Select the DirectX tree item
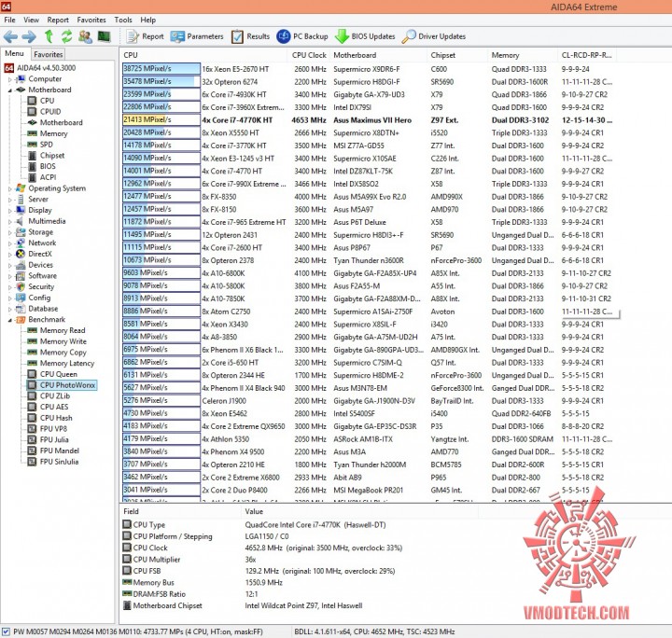 34,254
